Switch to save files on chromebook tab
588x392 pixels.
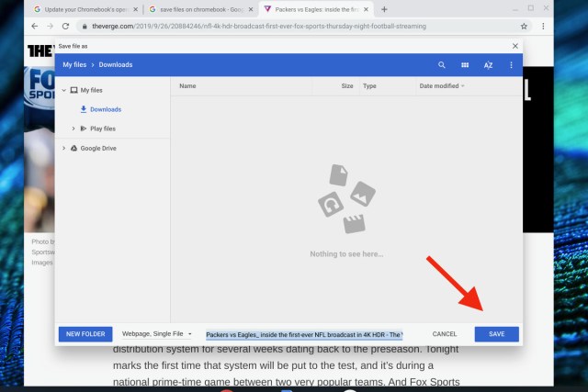(x=200, y=9)
